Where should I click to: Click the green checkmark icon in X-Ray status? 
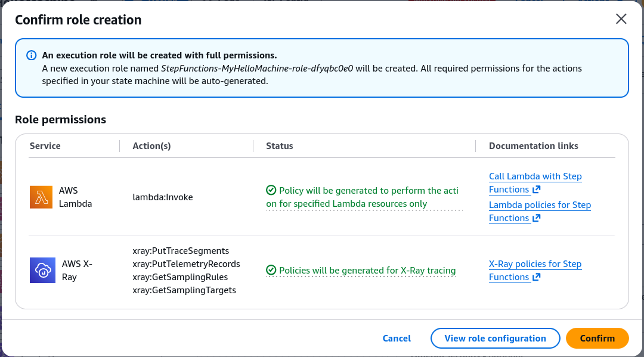271,270
